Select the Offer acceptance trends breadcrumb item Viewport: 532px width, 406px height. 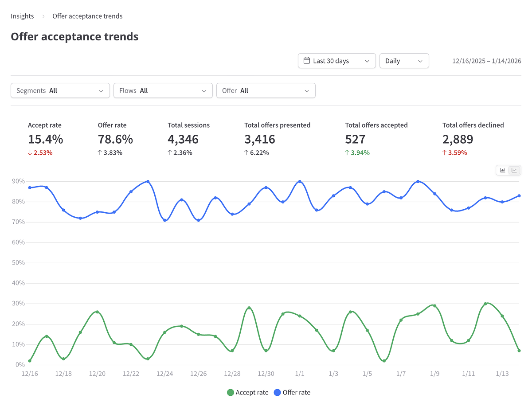tap(87, 16)
